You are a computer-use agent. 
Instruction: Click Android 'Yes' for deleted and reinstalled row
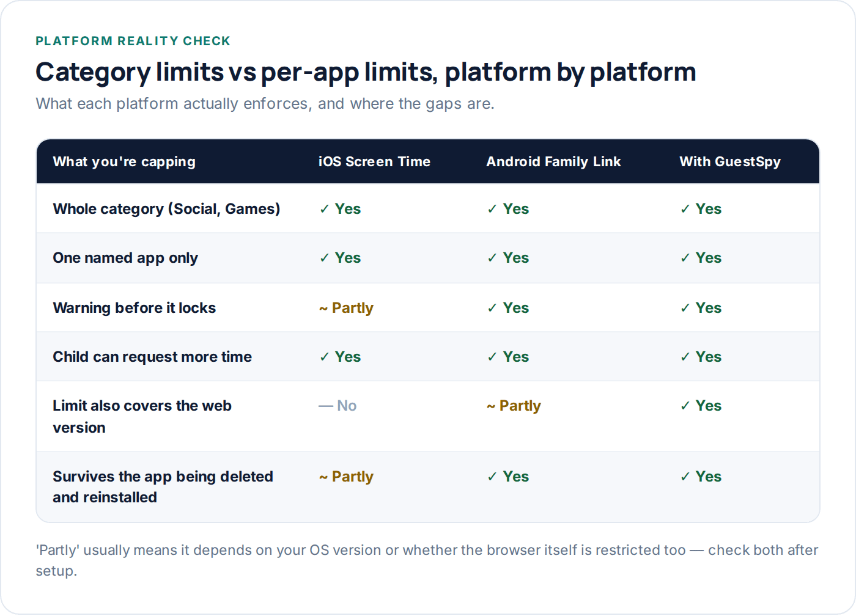click(x=508, y=477)
